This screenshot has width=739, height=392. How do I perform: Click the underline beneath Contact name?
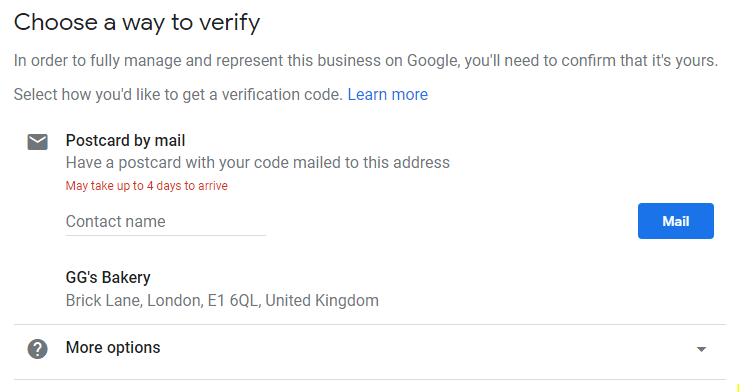click(165, 235)
